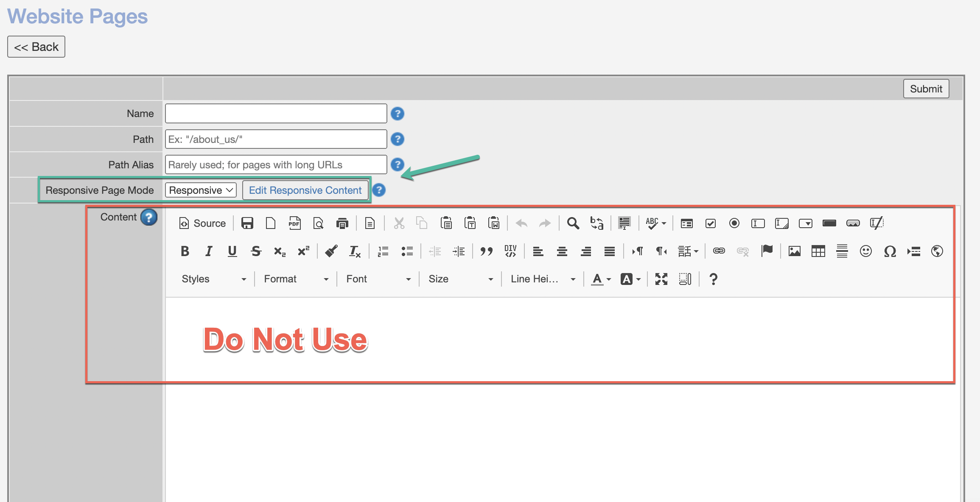Click the Bold formatting icon
This screenshot has height=502, width=980.
click(185, 251)
